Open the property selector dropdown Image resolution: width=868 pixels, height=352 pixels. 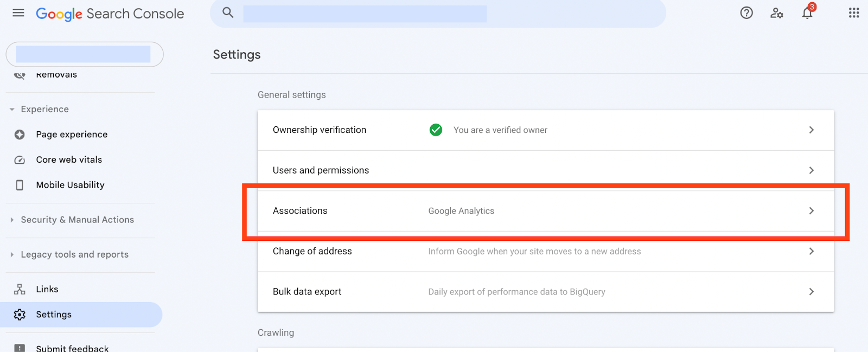(x=84, y=54)
